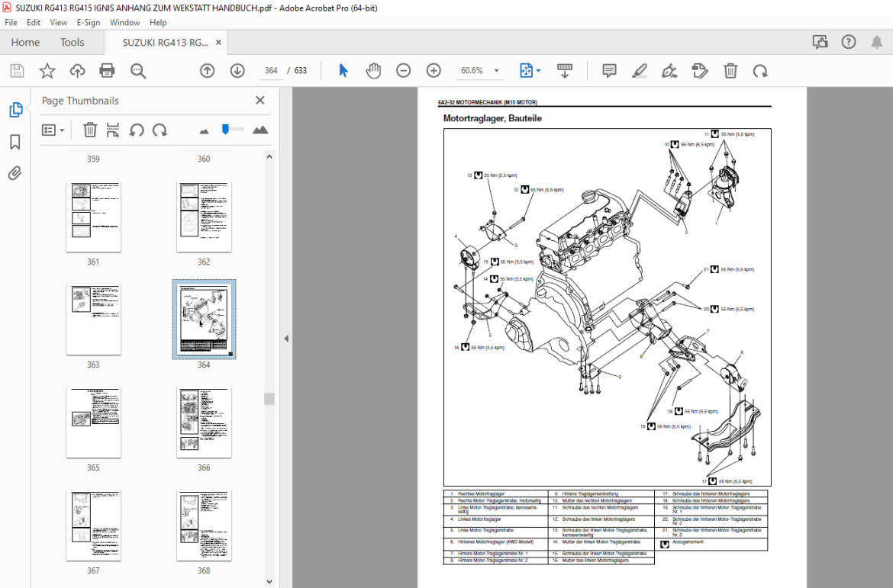Open the Help question mark icon
The height and width of the screenshot is (588, 893).
pyautogui.click(x=849, y=42)
